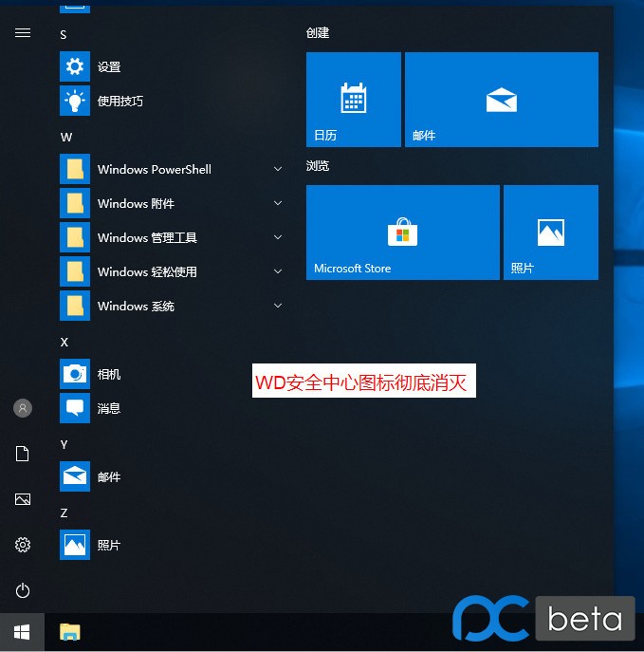Expand the Windows 轻松使用 folder chevron
The height and width of the screenshot is (652, 644).
278,271
